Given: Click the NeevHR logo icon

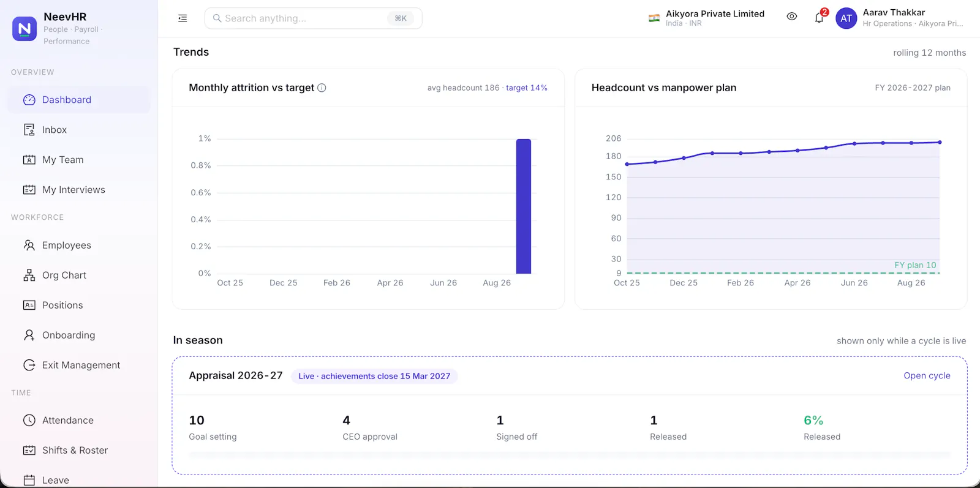Looking at the screenshot, I should 24,29.
